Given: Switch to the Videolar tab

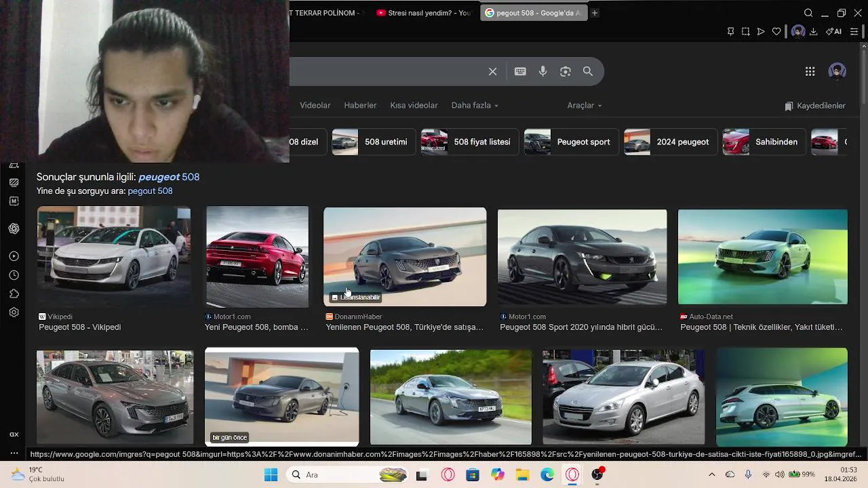Looking at the screenshot, I should [x=315, y=105].
